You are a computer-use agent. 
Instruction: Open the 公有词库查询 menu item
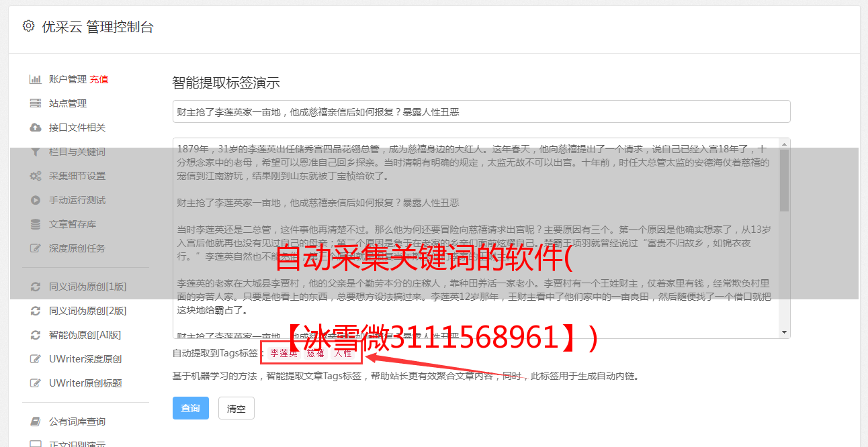[x=79, y=421]
